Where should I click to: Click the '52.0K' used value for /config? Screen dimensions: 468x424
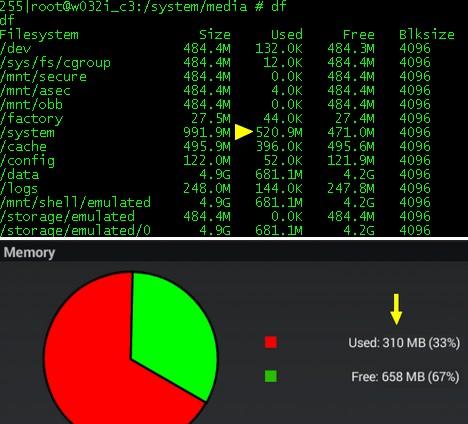283,161
